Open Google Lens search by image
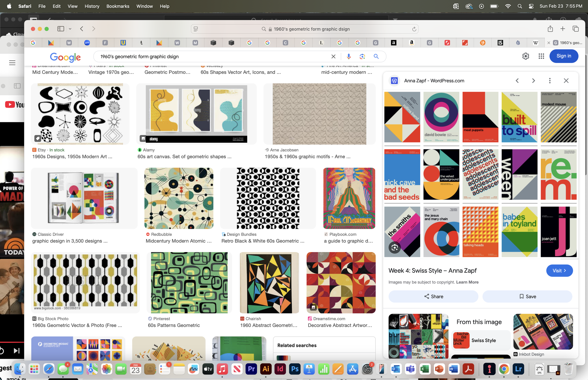588x380 pixels. point(362,56)
